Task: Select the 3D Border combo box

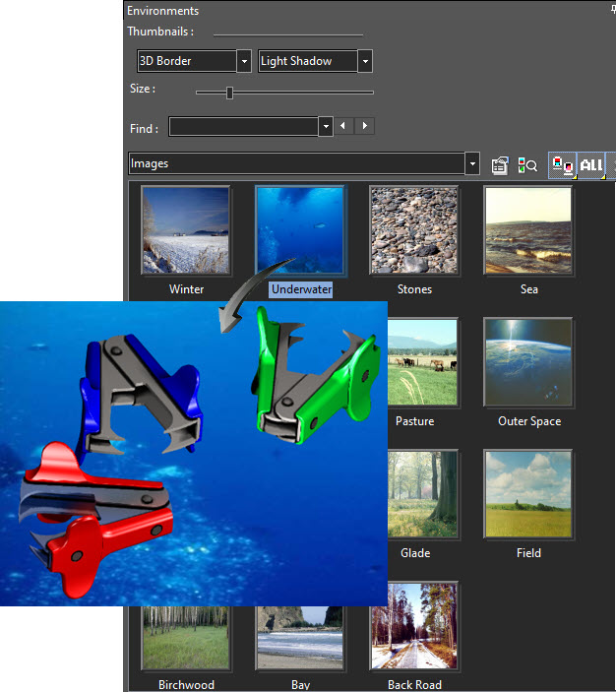Action: coord(194,61)
